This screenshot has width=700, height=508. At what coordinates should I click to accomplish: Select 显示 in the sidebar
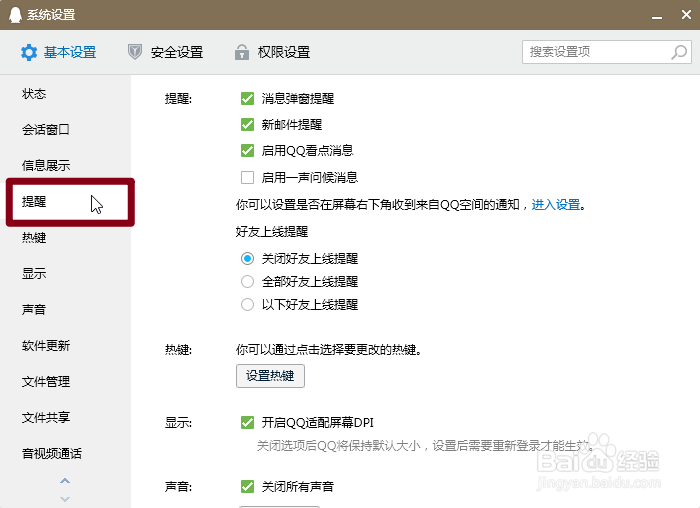34,274
